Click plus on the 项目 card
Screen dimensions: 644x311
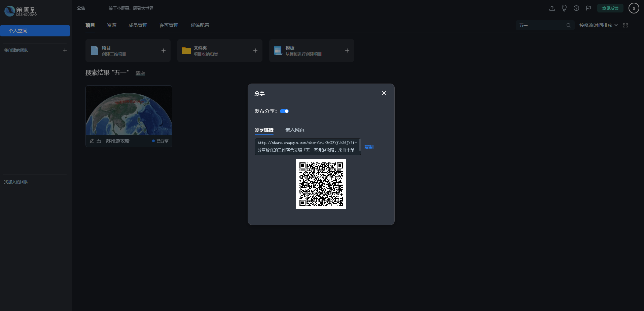point(164,51)
